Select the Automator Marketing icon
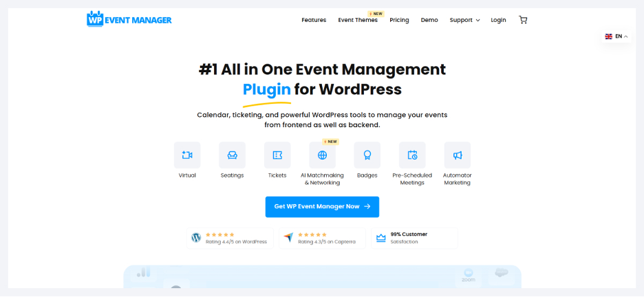Viewport: 644px width, 297px height. coord(457,155)
